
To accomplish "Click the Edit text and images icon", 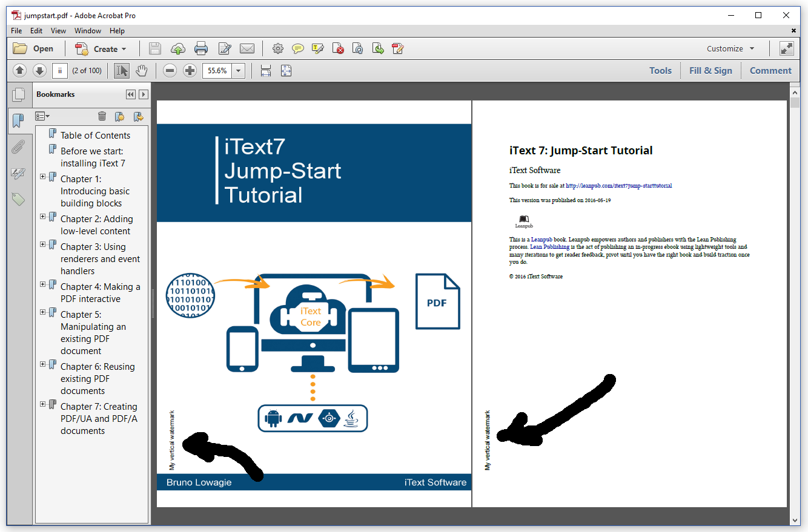I will pos(225,49).
